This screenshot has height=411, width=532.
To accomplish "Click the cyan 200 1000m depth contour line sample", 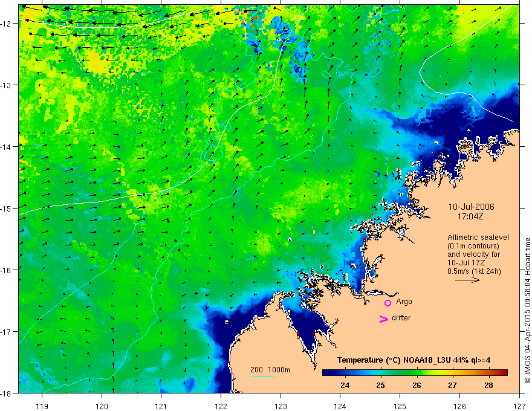I will pyautogui.click(x=262, y=376).
